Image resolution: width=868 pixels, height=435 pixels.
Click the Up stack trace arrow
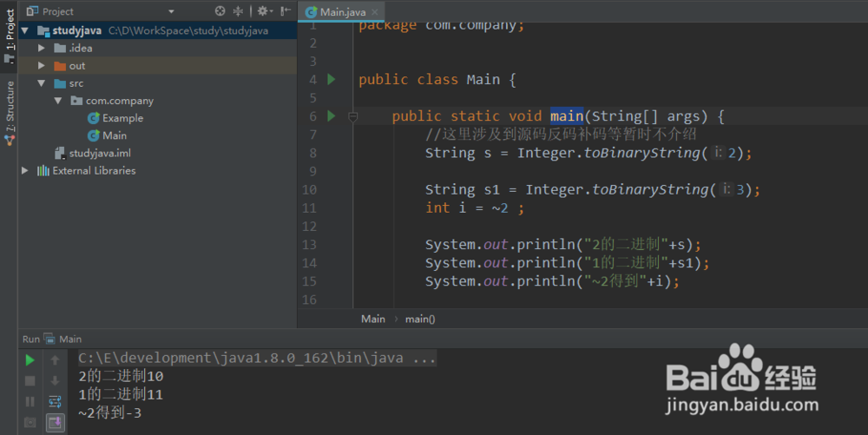pyautogui.click(x=55, y=360)
